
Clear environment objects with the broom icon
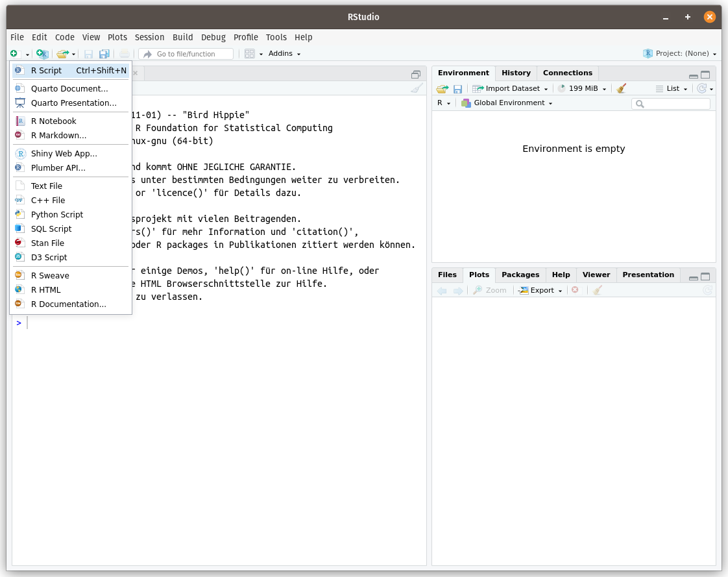[622, 89]
